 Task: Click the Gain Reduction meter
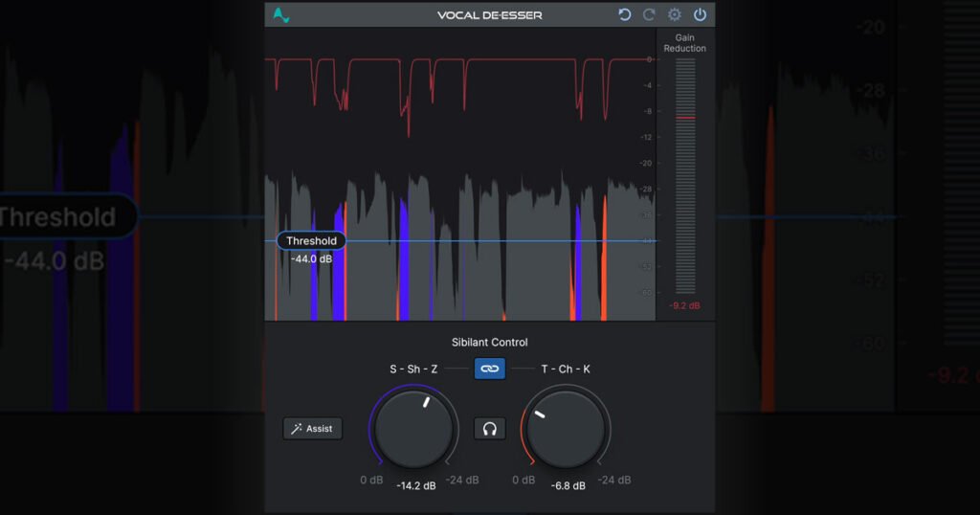[x=685, y=175]
